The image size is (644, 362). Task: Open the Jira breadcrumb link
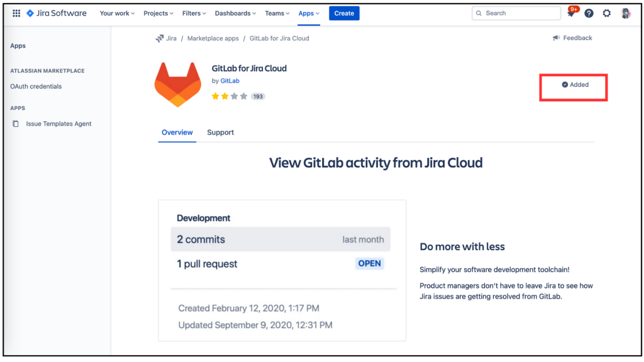tap(171, 38)
